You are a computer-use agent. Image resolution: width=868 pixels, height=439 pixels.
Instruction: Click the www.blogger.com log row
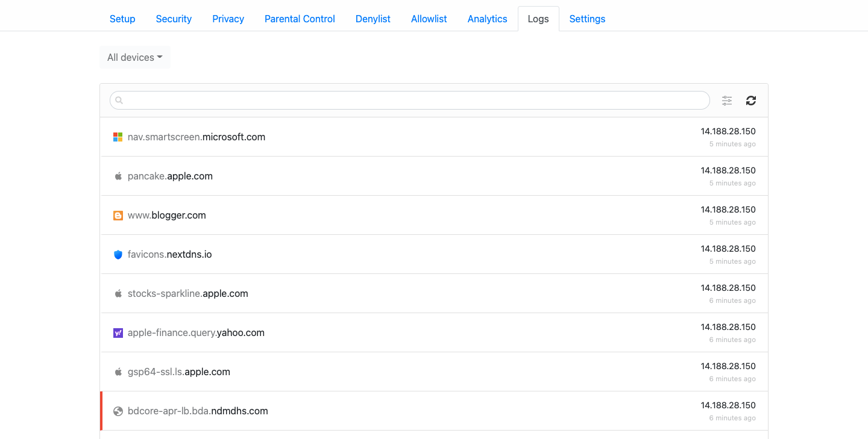coord(167,216)
